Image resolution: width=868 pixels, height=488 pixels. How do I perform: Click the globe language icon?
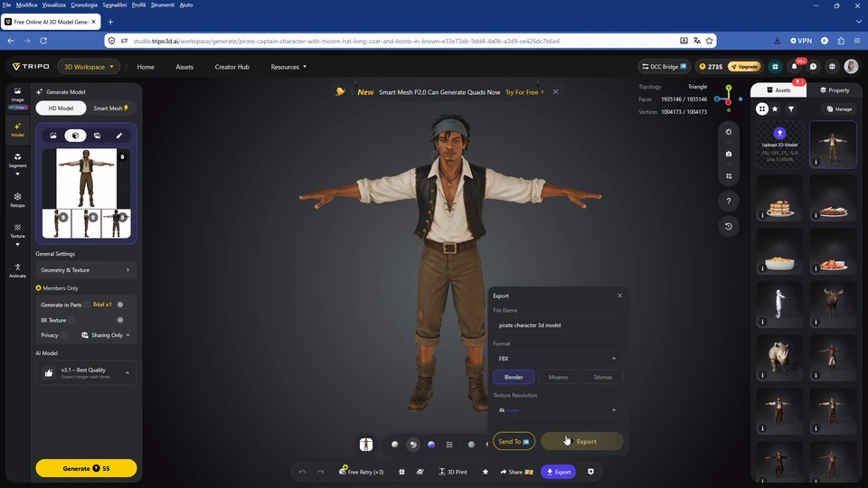[x=832, y=66]
